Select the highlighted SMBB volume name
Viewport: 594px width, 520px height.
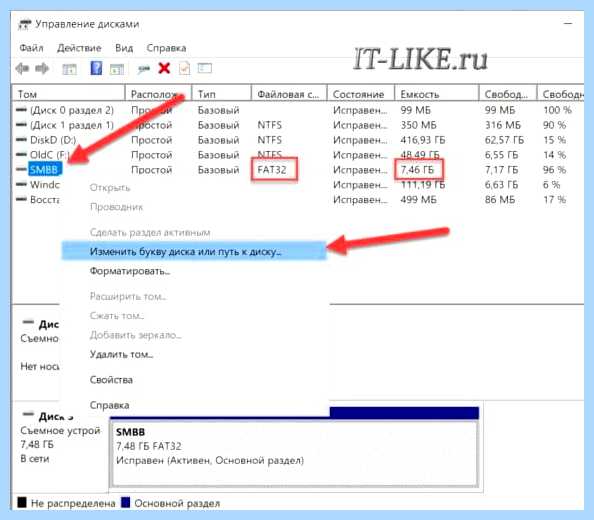pyautogui.click(x=45, y=169)
